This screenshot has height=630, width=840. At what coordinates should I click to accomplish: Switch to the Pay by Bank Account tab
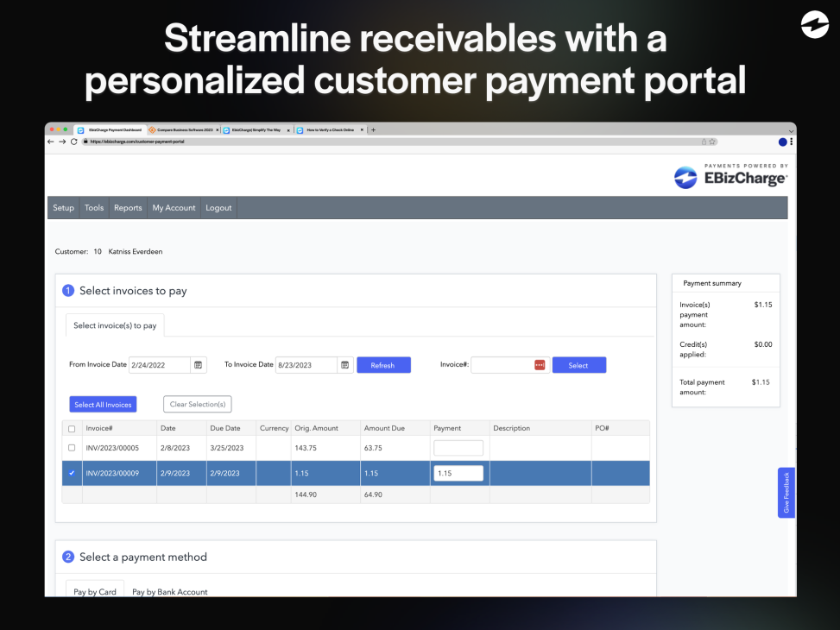(x=169, y=592)
